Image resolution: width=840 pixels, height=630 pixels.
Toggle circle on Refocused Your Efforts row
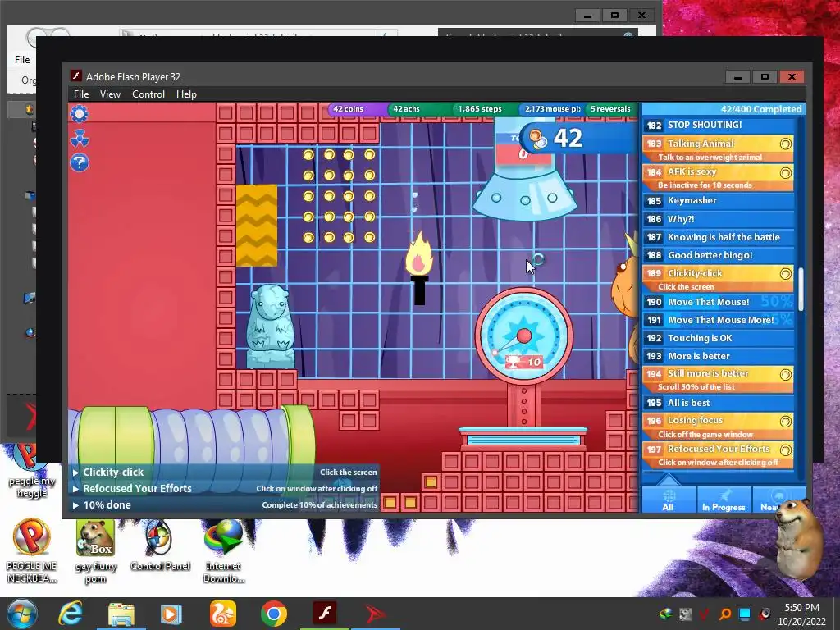[785, 450]
